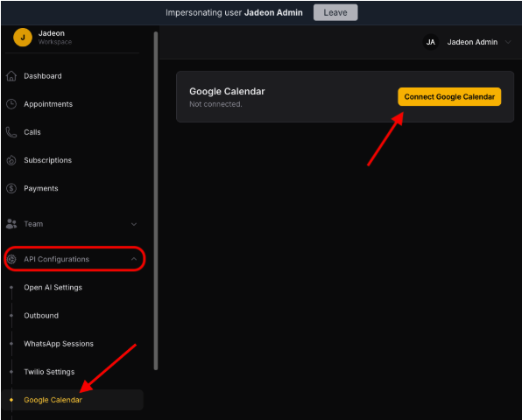Click the API Configurations gear icon
The width and height of the screenshot is (522, 420).
pyautogui.click(x=11, y=259)
